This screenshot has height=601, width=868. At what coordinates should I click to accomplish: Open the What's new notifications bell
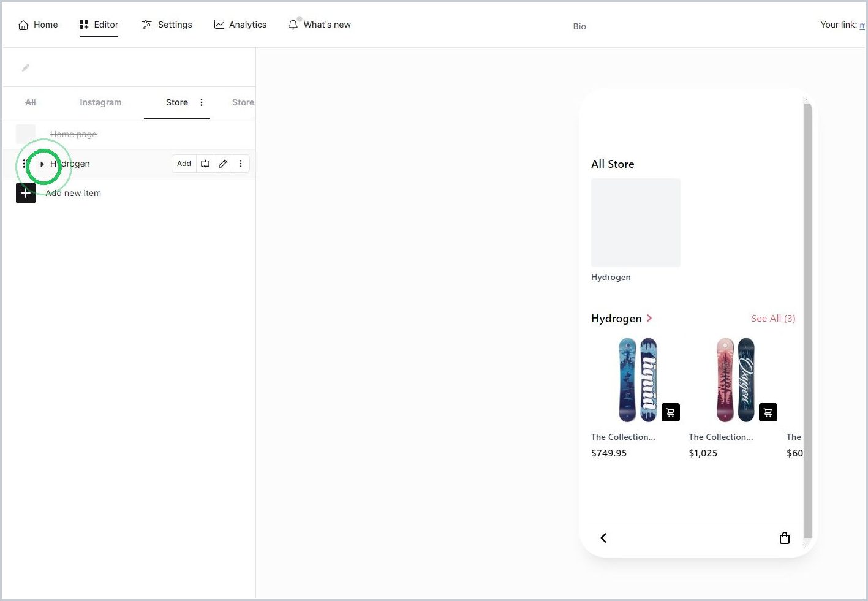[319, 25]
